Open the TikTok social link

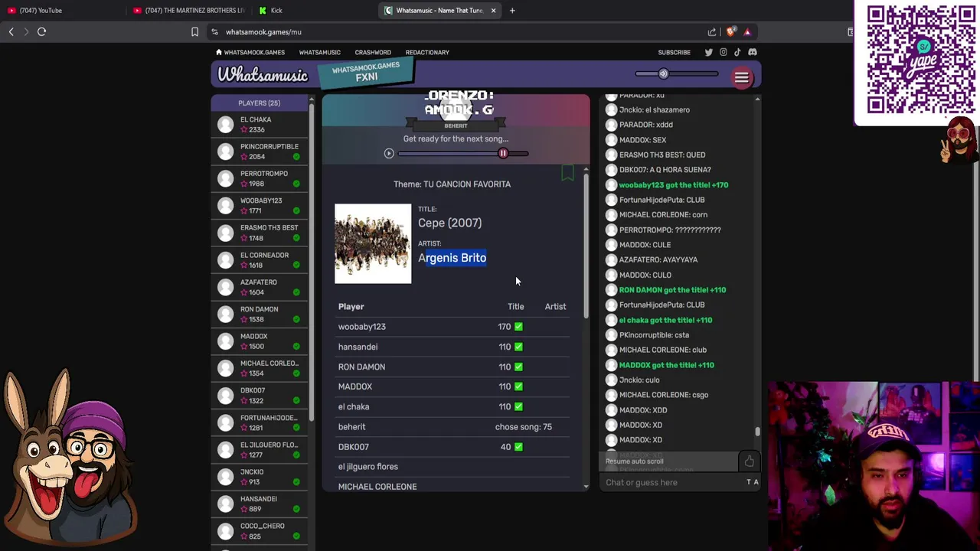click(737, 52)
